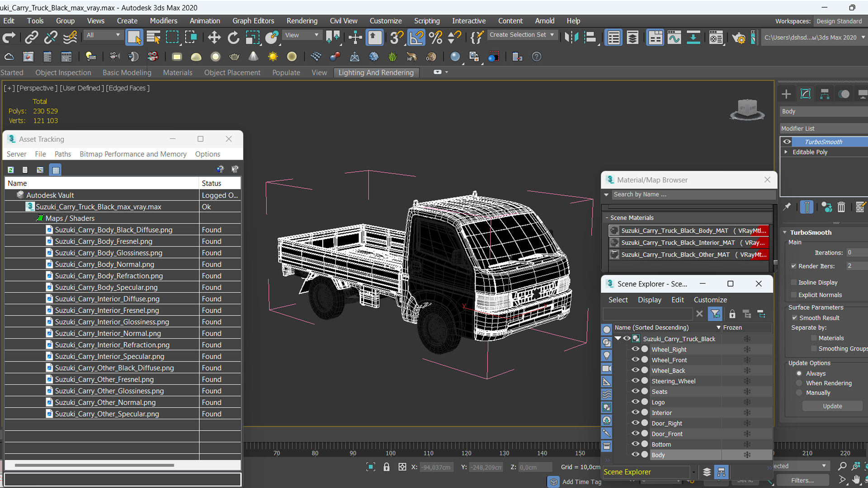Click the Select and Link icon
This screenshot has width=868, height=488.
tap(31, 38)
